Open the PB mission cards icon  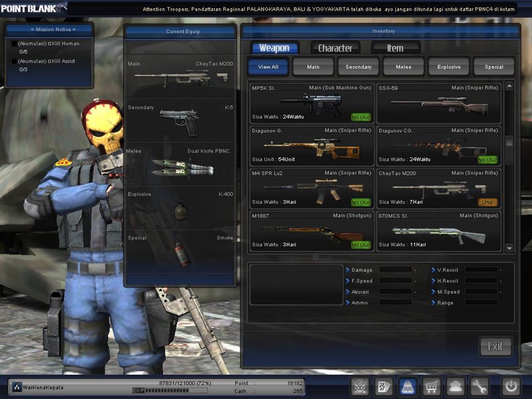click(x=383, y=386)
